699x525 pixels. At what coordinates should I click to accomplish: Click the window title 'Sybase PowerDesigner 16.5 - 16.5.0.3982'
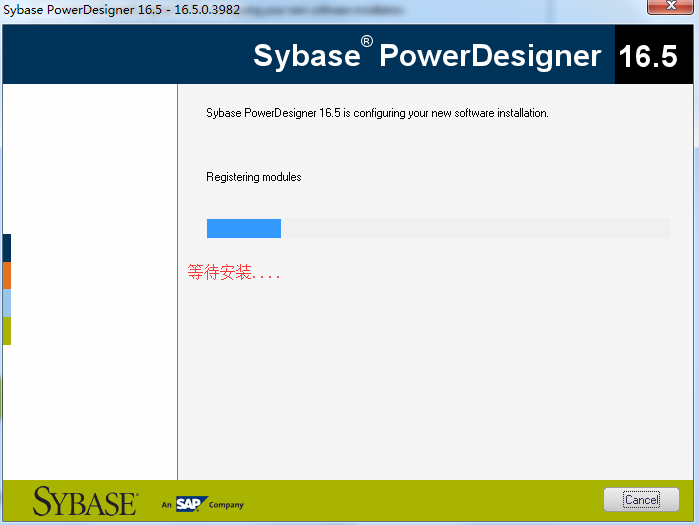click(121, 9)
